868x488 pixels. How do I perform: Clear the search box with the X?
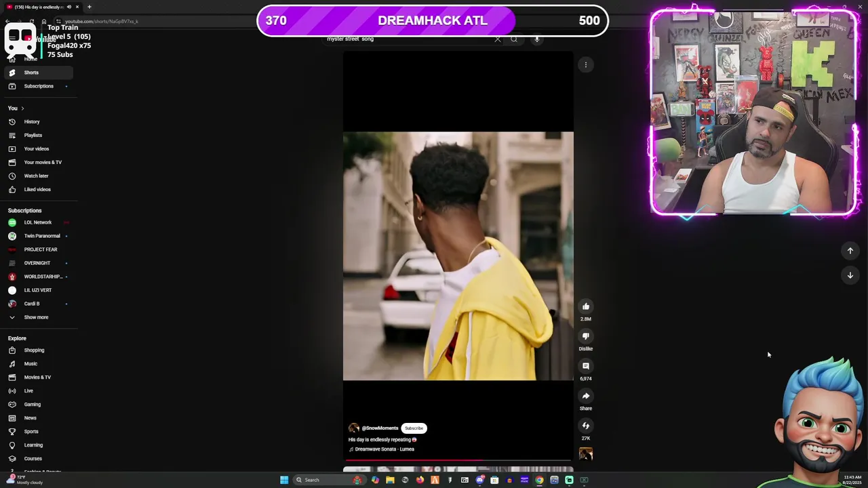pyautogui.click(x=498, y=39)
